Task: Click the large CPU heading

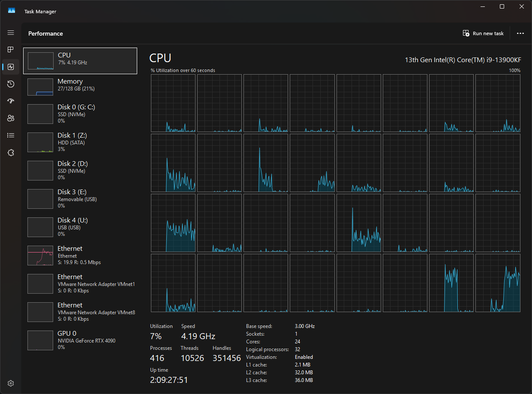Action: click(x=160, y=58)
